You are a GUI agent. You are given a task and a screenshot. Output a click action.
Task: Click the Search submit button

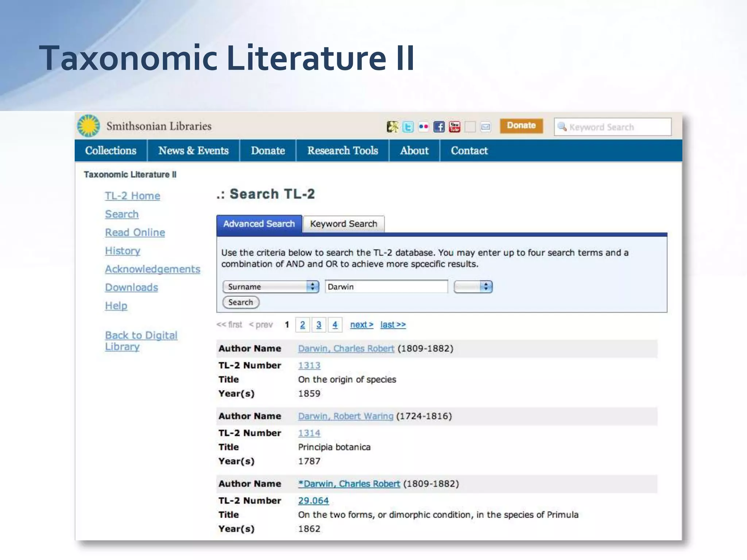tap(241, 302)
